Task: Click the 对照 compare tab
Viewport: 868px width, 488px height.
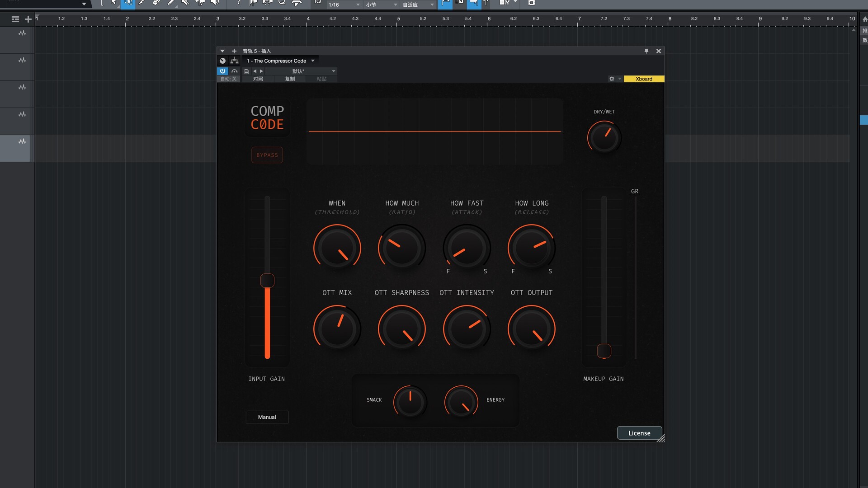Action: [x=258, y=79]
